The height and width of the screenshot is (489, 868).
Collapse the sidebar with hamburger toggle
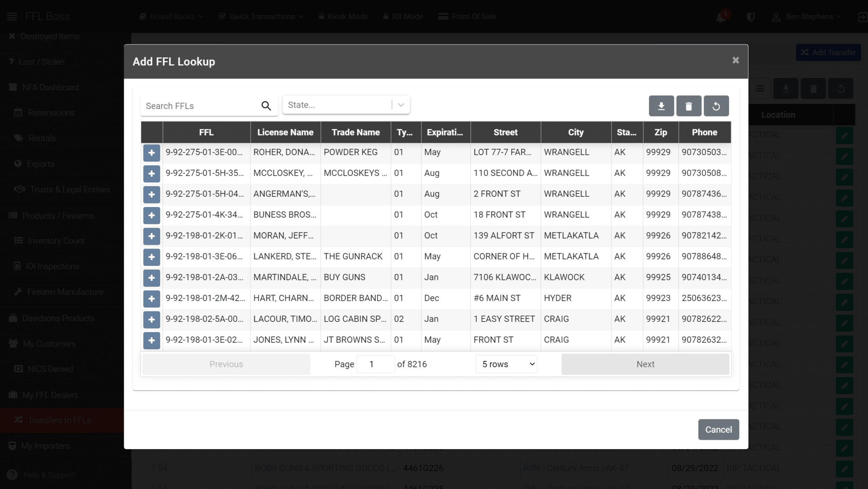[11, 16]
